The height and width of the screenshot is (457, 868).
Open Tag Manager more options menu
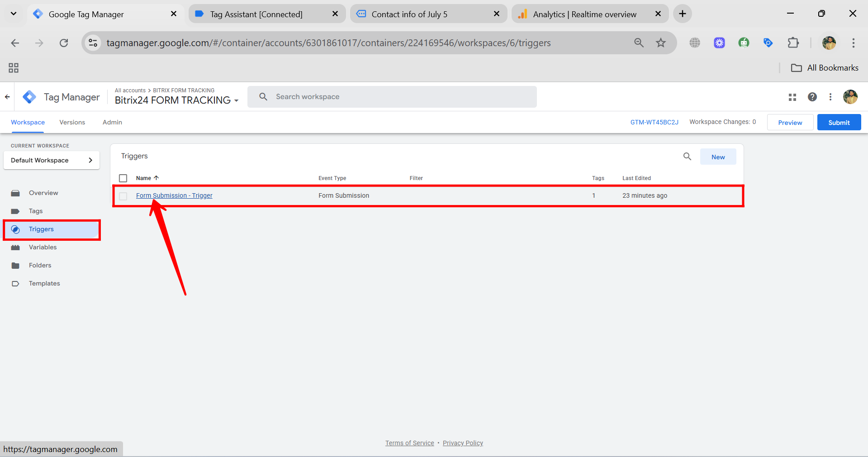click(830, 97)
